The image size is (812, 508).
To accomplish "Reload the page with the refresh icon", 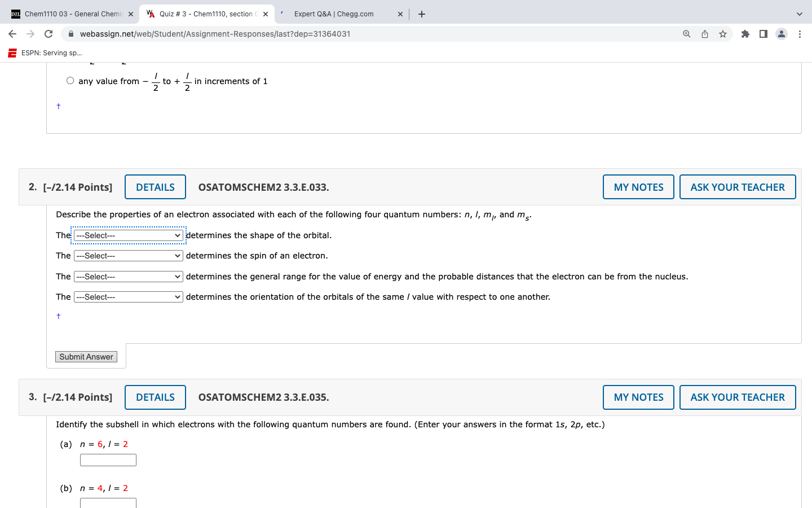I will click(48, 34).
